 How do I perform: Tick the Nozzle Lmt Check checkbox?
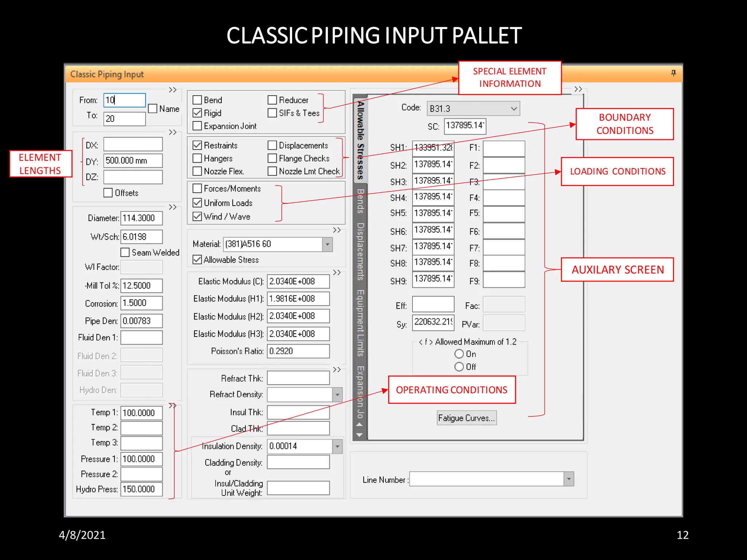pos(272,171)
